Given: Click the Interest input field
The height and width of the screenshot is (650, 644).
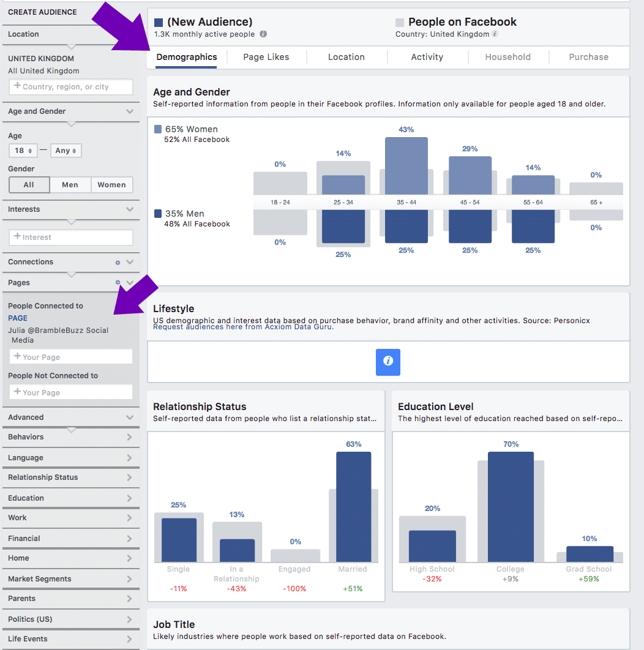Looking at the screenshot, I should (x=71, y=237).
